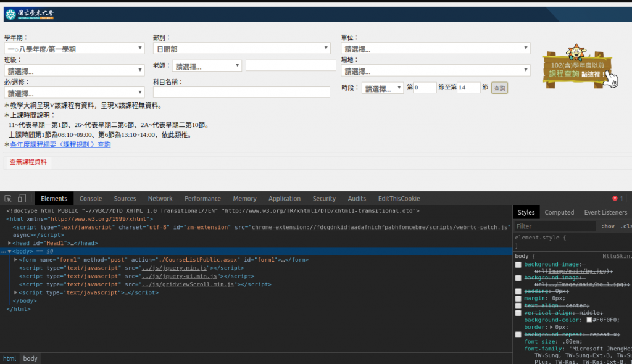Switch to the Computed pane tab

pyautogui.click(x=559, y=212)
